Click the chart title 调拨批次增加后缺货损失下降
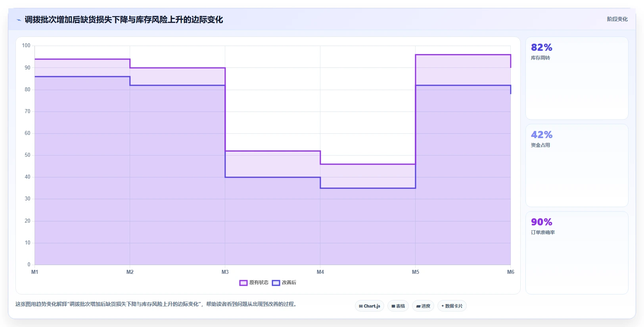The width and height of the screenshot is (644, 327). 124,20
